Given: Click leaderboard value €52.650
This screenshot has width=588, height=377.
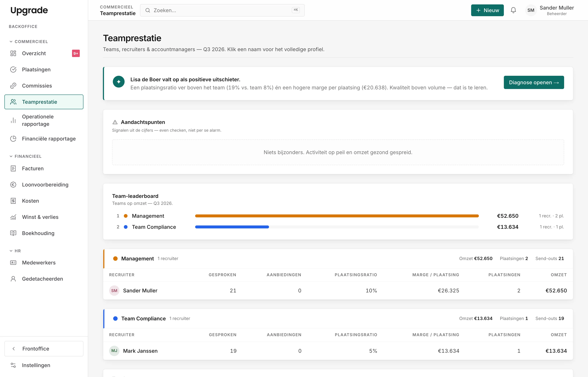Looking at the screenshot, I should tap(508, 216).
